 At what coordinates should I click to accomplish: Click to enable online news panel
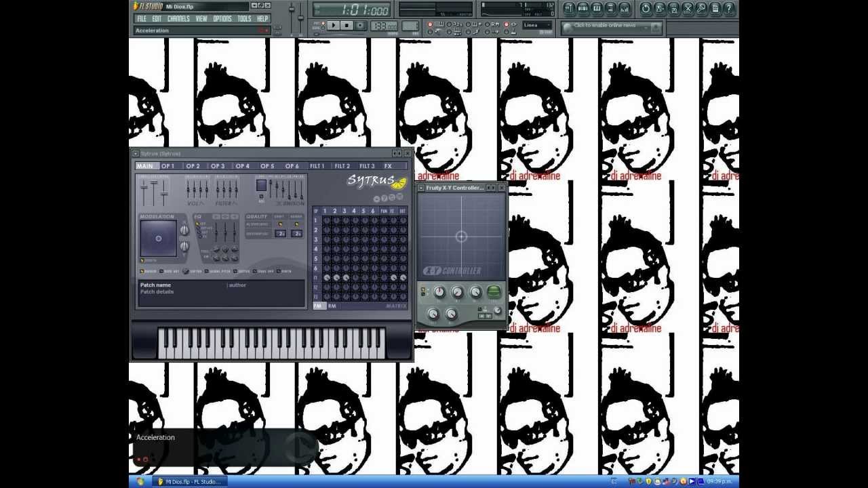612,27
